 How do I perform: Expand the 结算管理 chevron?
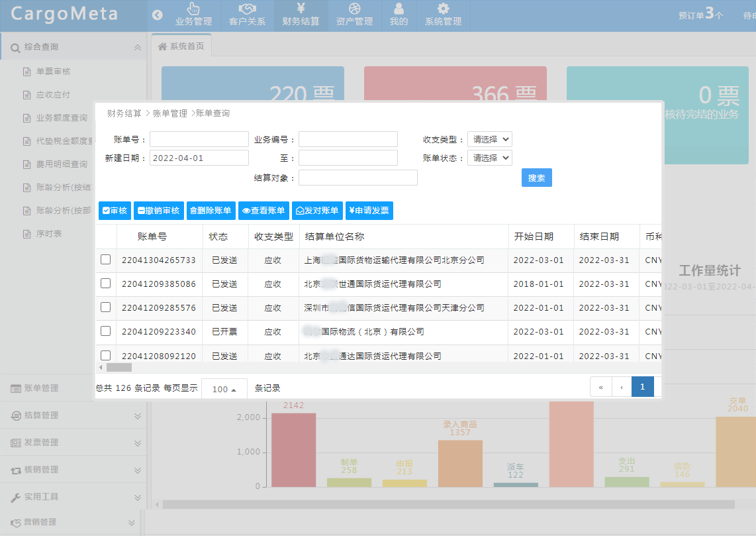138,416
